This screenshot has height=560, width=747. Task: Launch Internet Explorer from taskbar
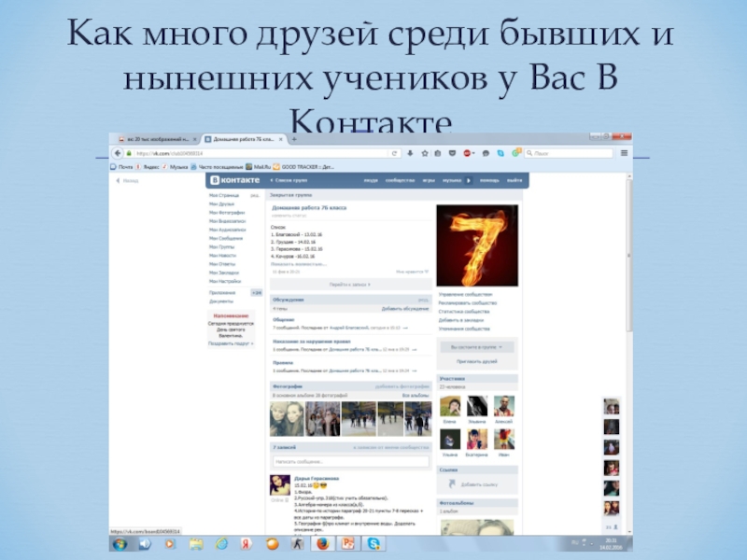click(x=221, y=544)
